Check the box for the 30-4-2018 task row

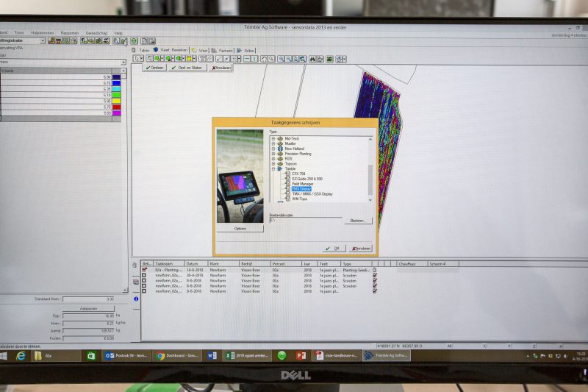[x=144, y=275]
